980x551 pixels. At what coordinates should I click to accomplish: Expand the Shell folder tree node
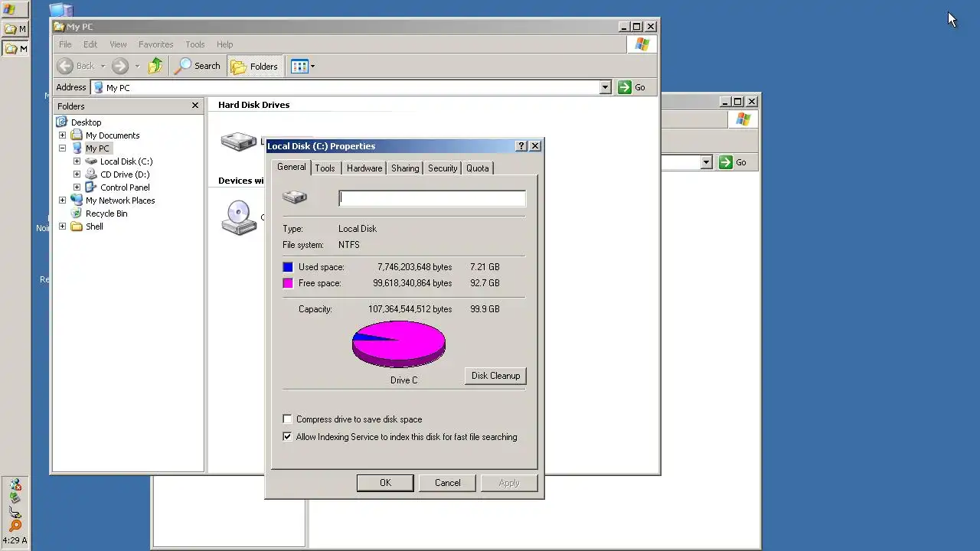point(63,227)
